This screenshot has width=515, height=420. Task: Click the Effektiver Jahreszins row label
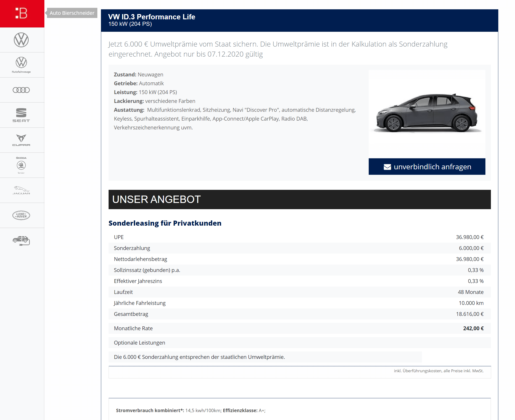138,281
